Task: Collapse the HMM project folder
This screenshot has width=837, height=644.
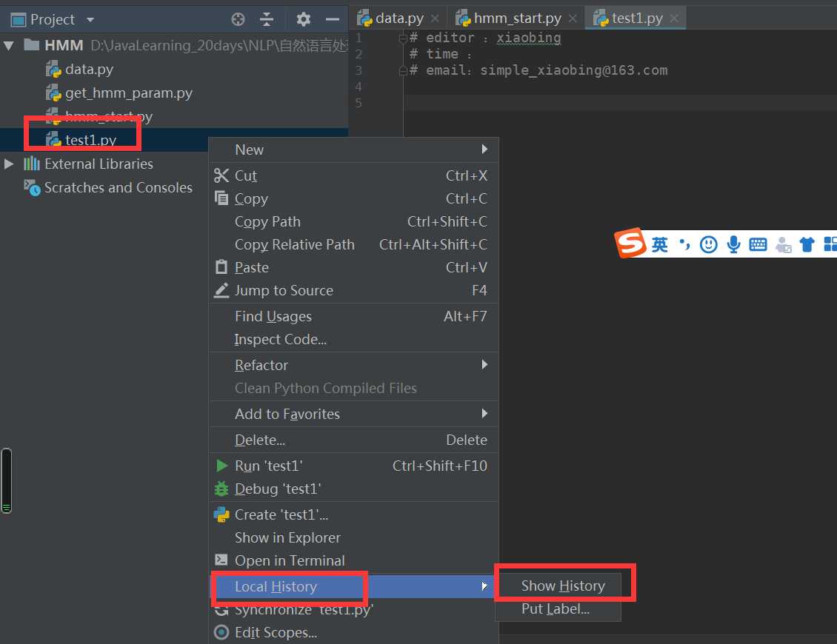Action: 9,45
